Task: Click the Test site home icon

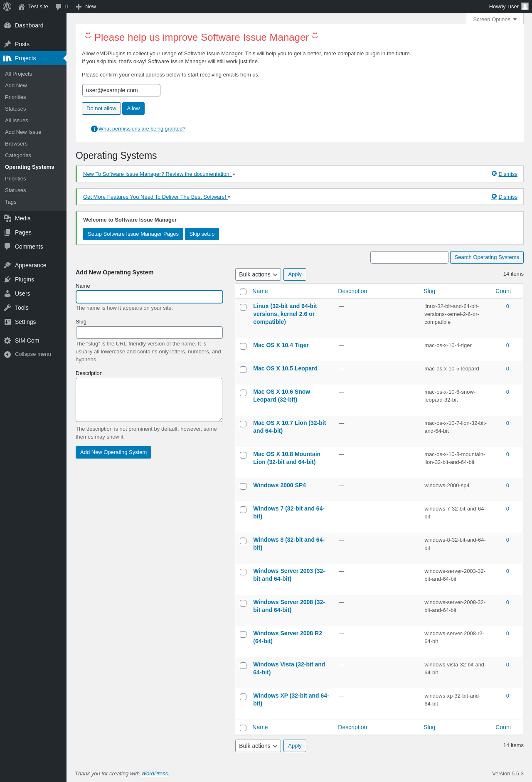Action: tap(22, 7)
